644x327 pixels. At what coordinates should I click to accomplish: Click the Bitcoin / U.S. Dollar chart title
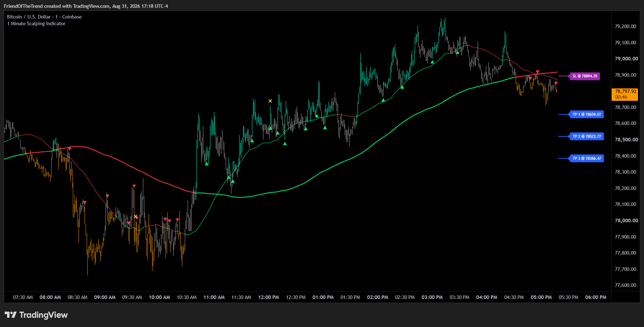[x=44, y=17]
